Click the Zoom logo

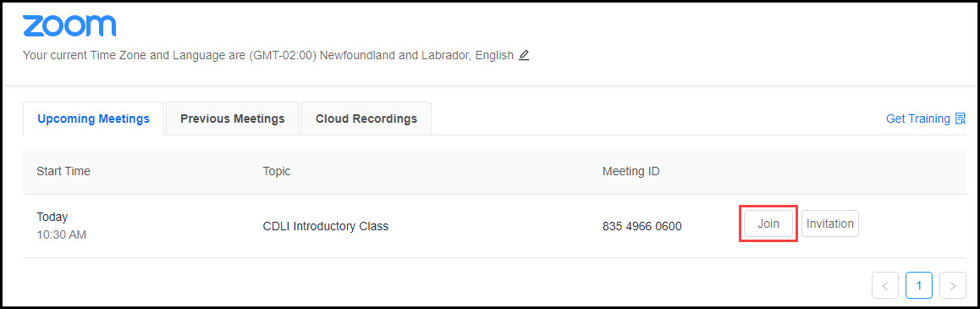tap(69, 26)
